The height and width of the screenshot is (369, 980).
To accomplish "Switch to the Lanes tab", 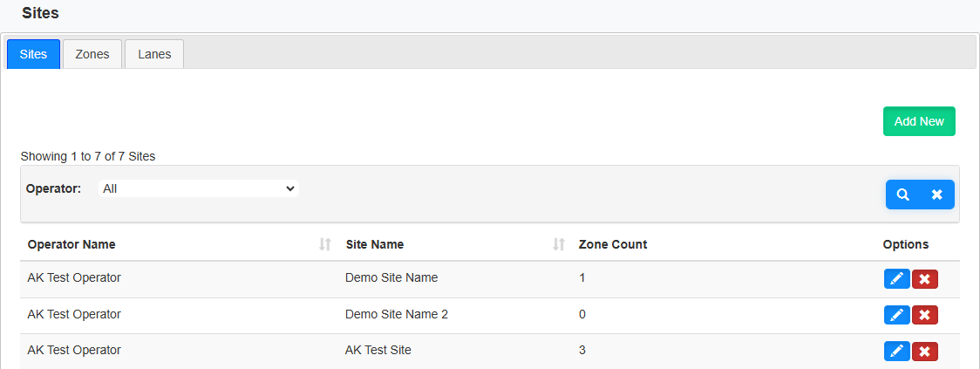I will click(x=154, y=54).
